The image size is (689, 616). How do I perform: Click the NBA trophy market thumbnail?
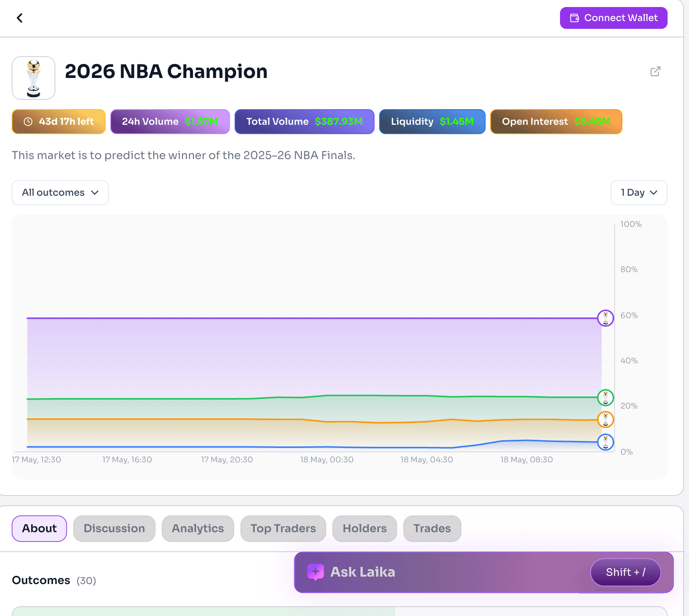[34, 78]
